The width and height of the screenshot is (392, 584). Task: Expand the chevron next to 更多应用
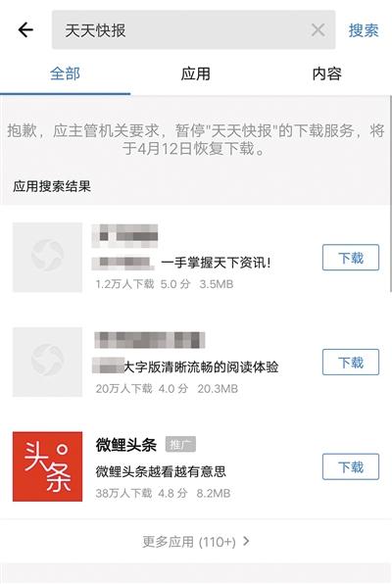pyautogui.click(x=246, y=541)
